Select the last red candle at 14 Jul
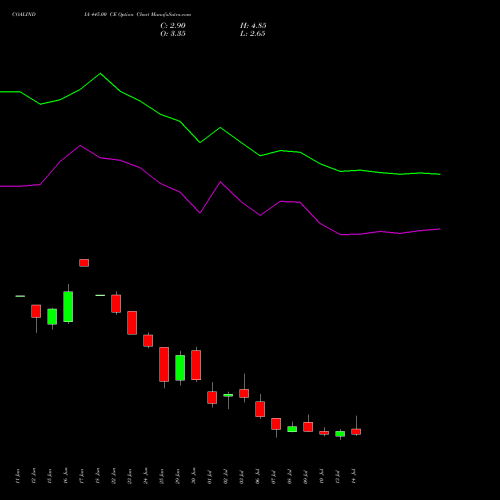 click(x=356, y=431)
